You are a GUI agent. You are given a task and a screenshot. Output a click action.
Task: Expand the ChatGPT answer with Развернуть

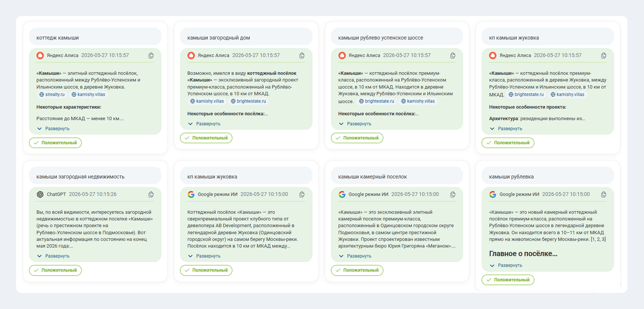[x=53, y=256]
